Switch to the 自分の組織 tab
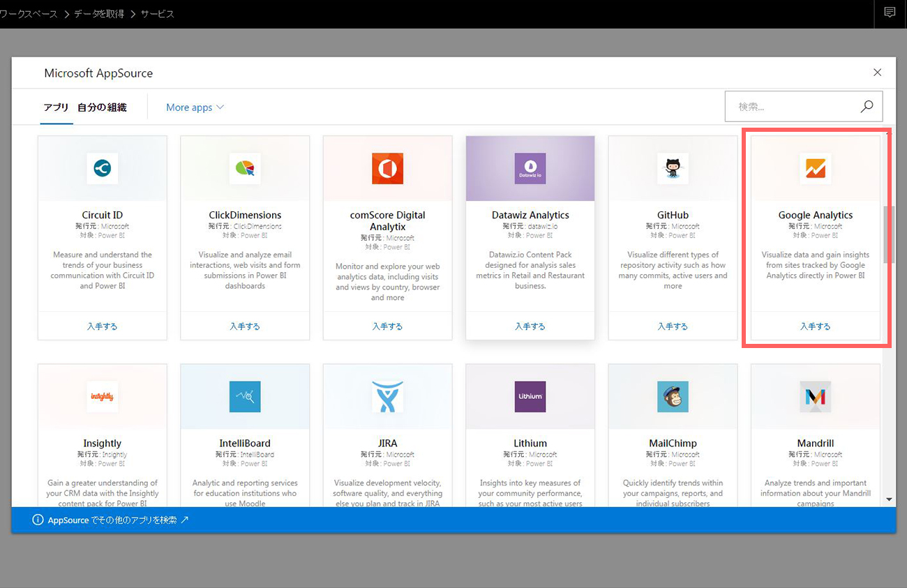Image resolution: width=907 pixels, height=588 pixels. (102, 107)
